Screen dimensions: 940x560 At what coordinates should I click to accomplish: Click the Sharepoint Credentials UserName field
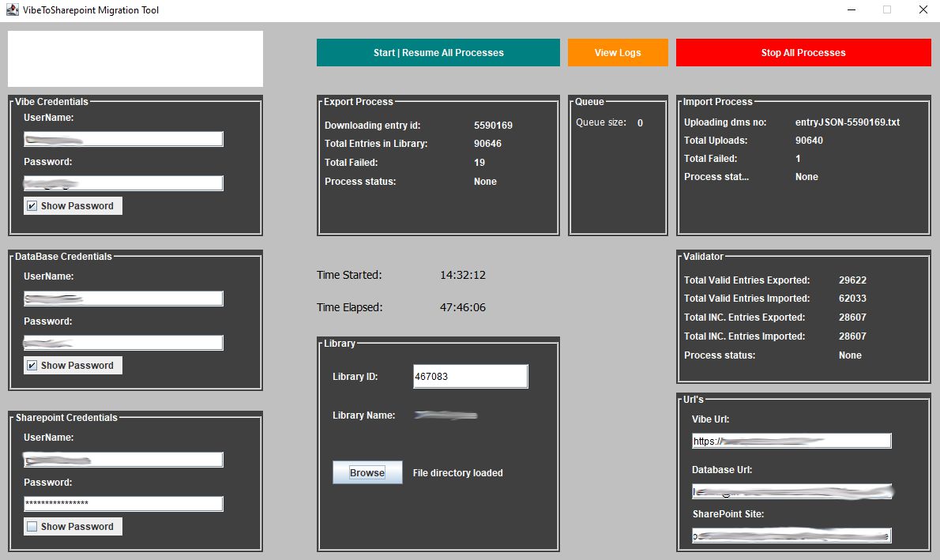(123, 460)
